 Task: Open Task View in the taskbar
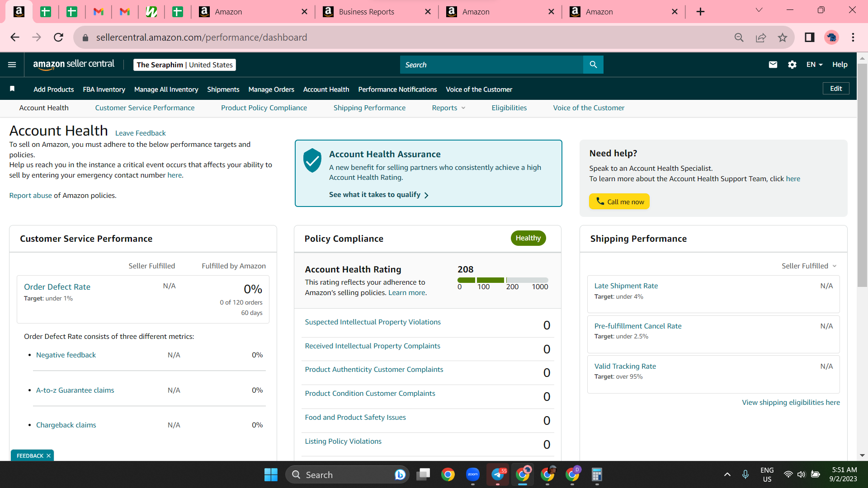pyautogui.click(x=423, y=474)
